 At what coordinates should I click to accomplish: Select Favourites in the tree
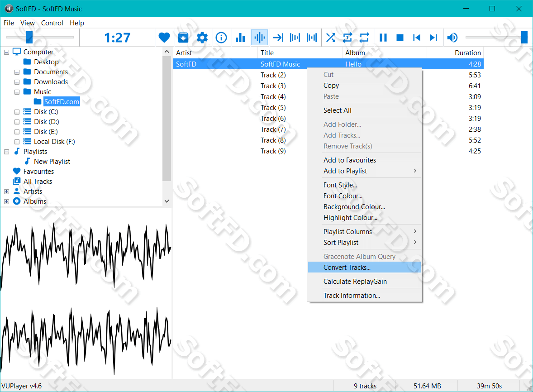click(x=38, y=172)
